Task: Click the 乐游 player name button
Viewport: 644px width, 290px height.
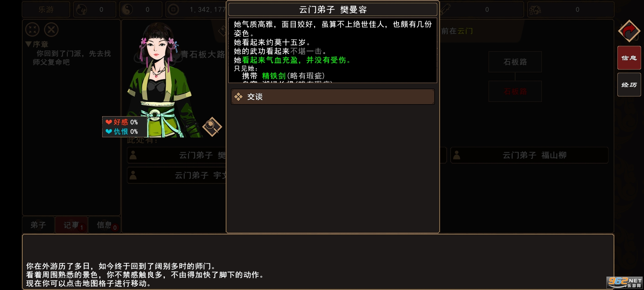Action: [46, 10]
